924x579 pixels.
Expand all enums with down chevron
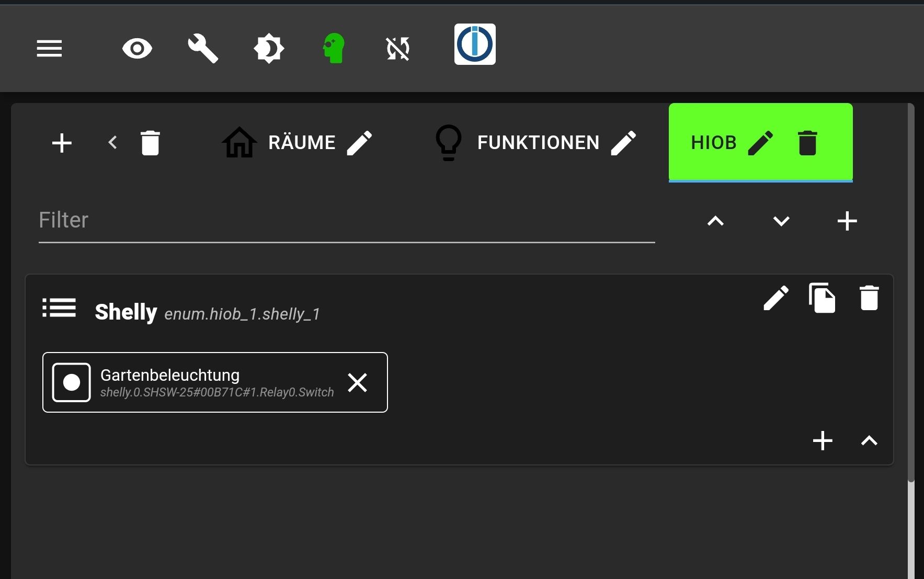pyautogui.click(x=781, y=221)
